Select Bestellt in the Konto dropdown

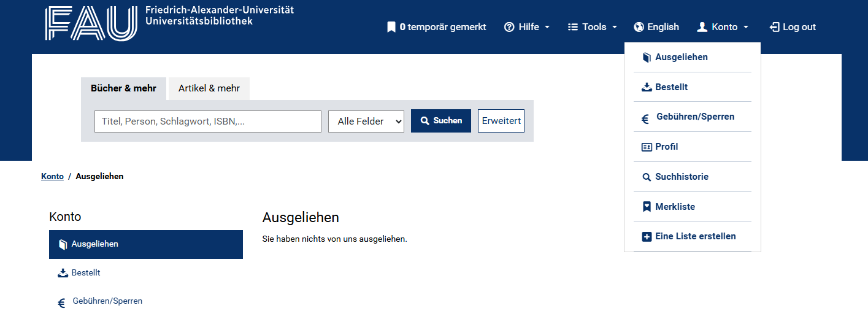(x=693, y=87)
